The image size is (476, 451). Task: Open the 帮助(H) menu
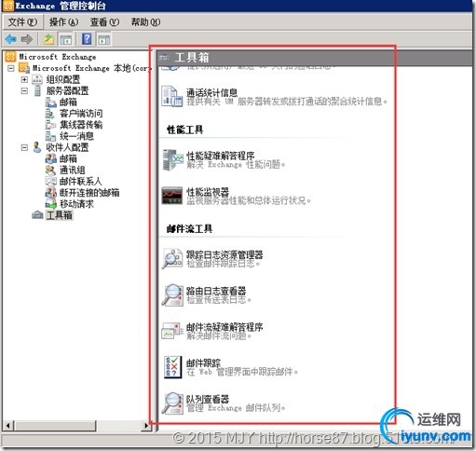pyautogui.click(x=145, y=22)
